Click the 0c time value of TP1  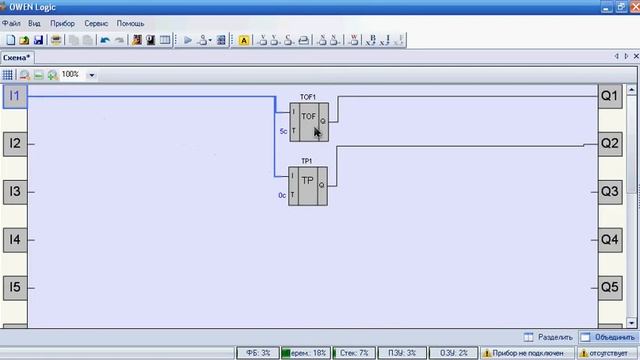(x=282, y=196)
